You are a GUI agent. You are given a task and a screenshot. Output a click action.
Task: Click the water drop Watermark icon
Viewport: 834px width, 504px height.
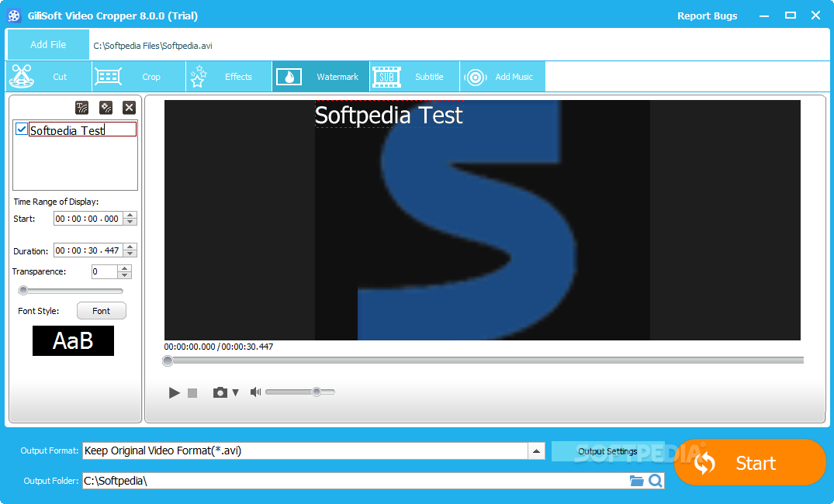(289, 77)
